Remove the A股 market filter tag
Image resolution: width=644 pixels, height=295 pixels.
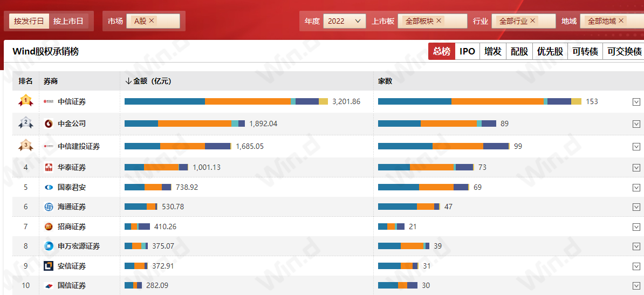tap(152, 20)
